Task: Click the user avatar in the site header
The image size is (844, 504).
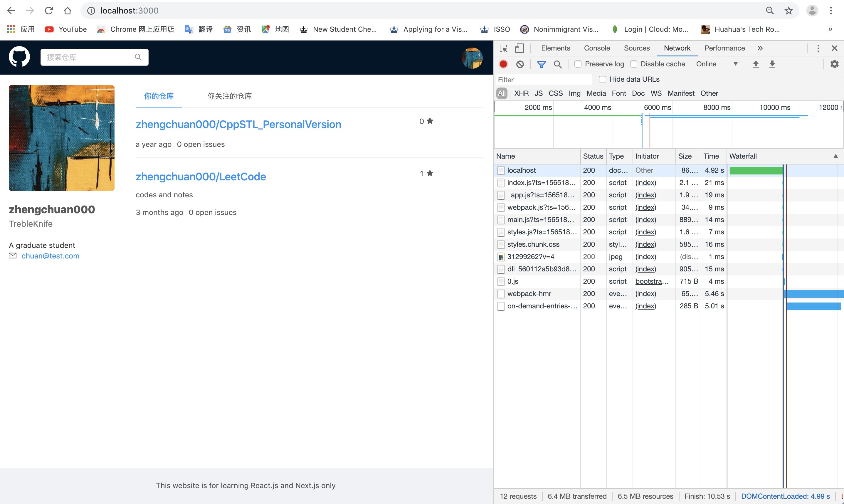Action: pos(472,58)
